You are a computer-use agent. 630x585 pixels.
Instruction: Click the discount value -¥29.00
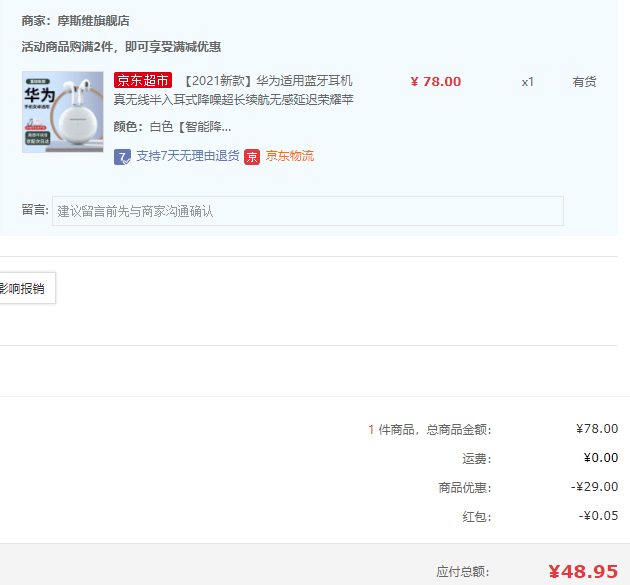pos(595,487)
